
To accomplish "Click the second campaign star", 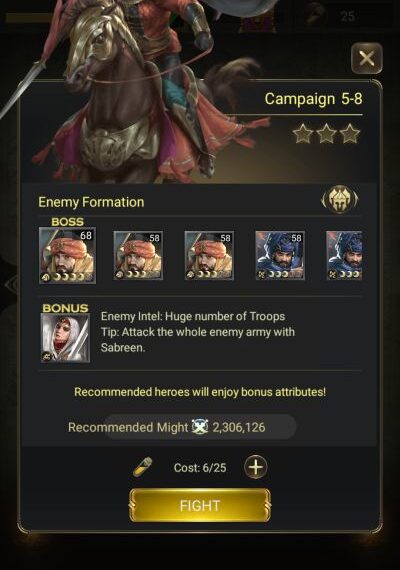I will pos(326,133).
